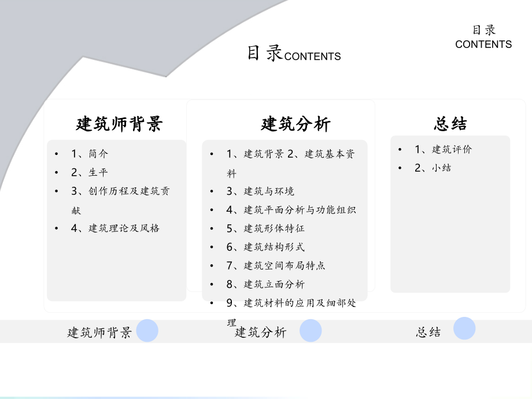Click the blue circle beside bottom 建筑分析
Screen dimensions: 532x399
[x=311, y=330]
